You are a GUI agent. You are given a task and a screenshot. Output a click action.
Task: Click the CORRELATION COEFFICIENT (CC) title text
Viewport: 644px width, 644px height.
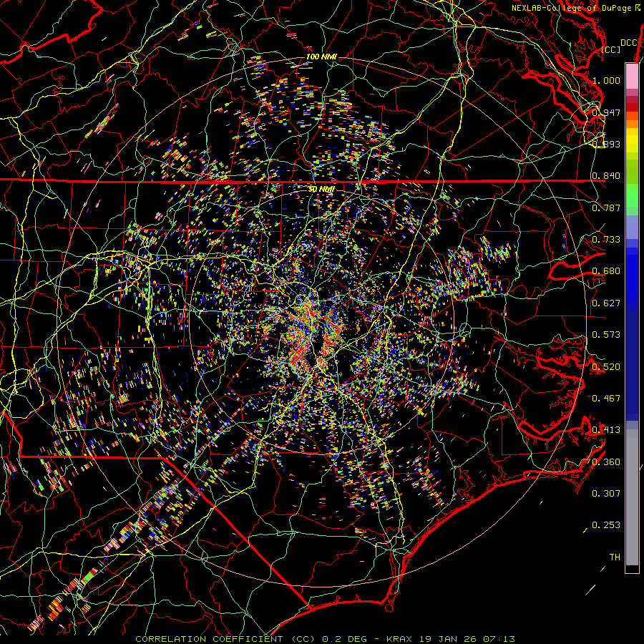click(225, 639)
